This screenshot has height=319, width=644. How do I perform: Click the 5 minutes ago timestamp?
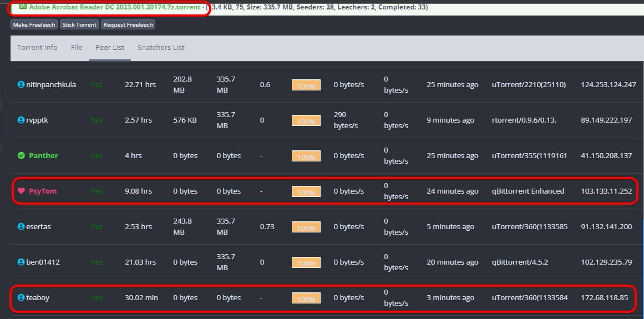click(450, 226)
